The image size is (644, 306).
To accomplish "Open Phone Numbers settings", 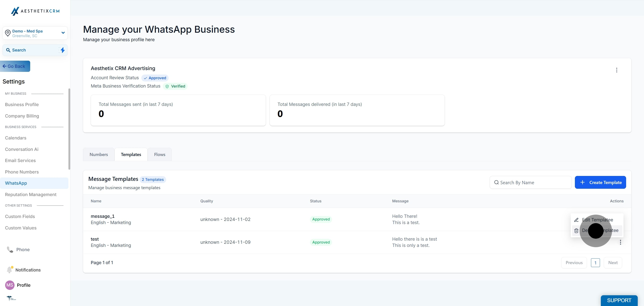I will tap(22, 172).
